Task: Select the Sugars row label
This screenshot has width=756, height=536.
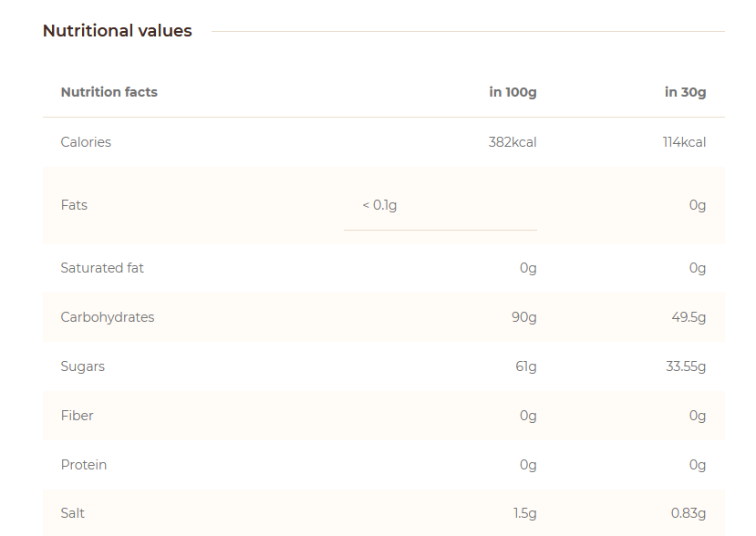Action: click(82, 366)
